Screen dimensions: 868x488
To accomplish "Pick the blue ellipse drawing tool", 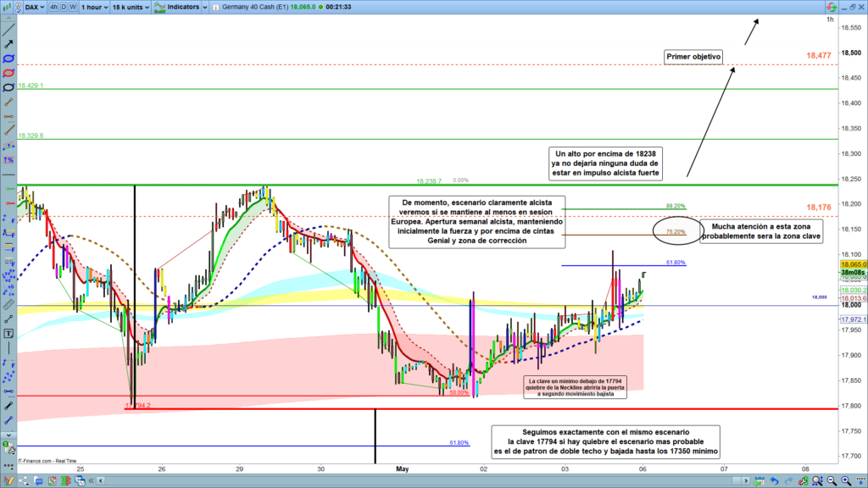I will 8,58.
